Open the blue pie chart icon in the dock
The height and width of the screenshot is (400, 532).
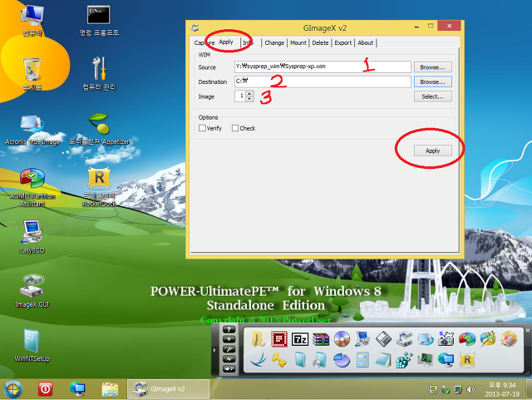click(x=342, y=360)
